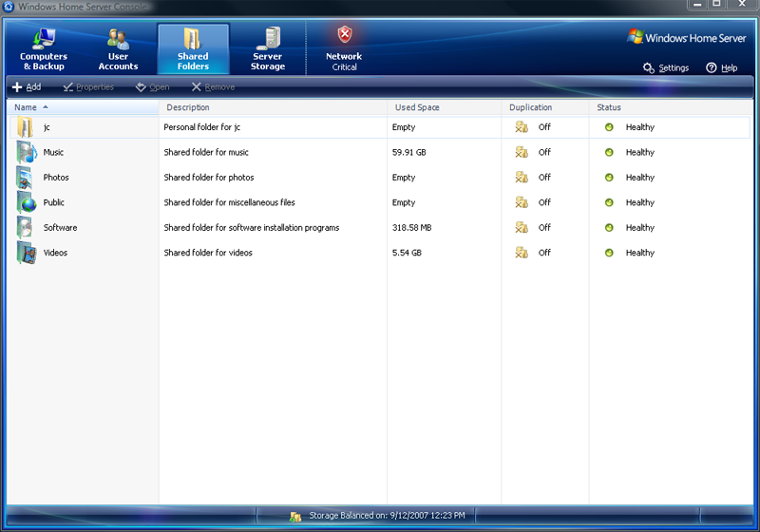View the Network Critical status
760x532 pixels.
[x=344, y=49]
